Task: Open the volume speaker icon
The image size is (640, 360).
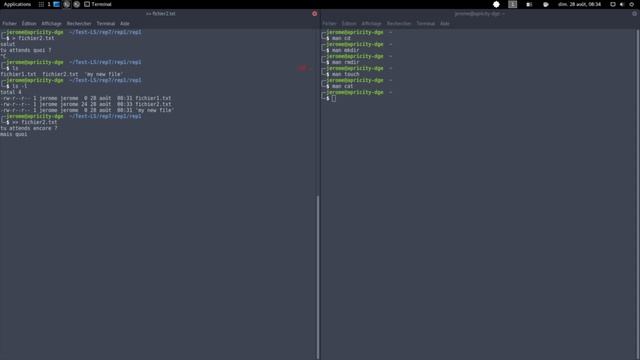Action: (x=622, y=4)
